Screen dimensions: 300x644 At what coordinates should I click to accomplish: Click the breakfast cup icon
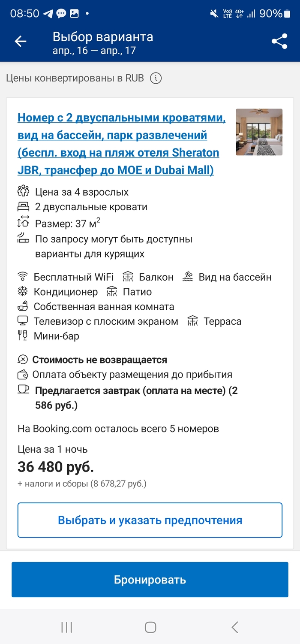point(24,390)
